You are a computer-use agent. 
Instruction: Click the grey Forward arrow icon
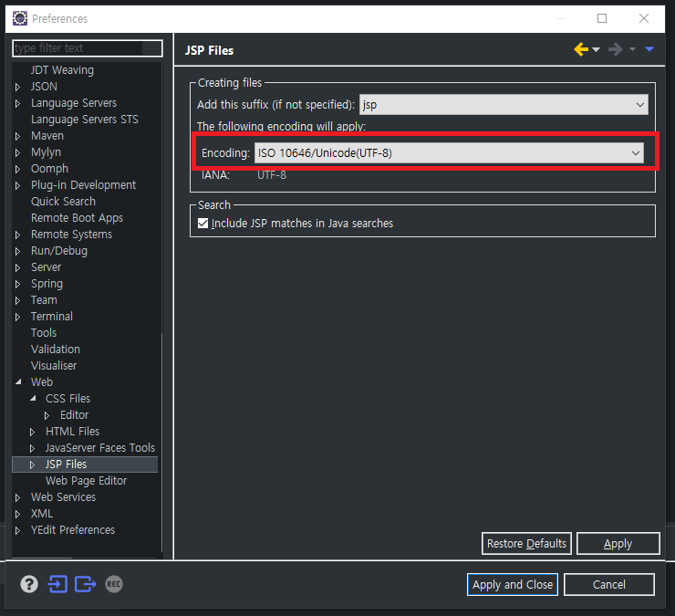pos(616,49)
